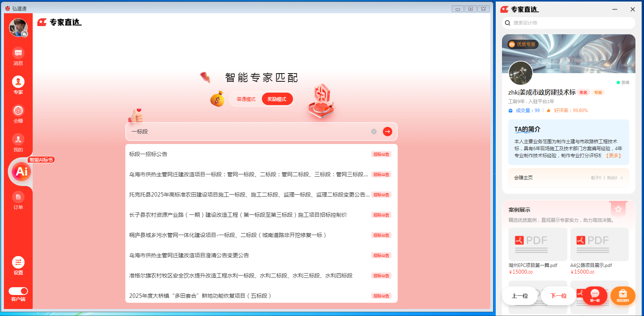This screenshot has width=644, height=316.
Task: Go to next expert 下一位
Action: pyautogui.click(x=558, y=296)
